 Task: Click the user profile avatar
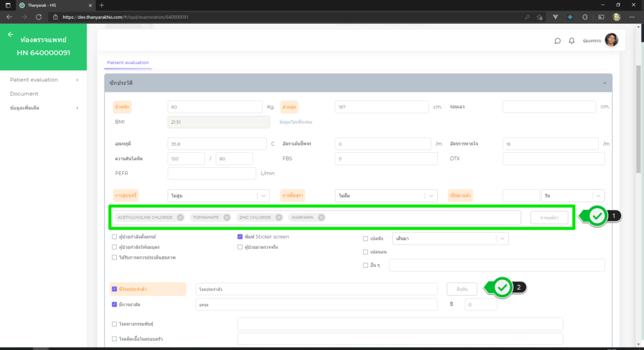(x=611, y=40)
